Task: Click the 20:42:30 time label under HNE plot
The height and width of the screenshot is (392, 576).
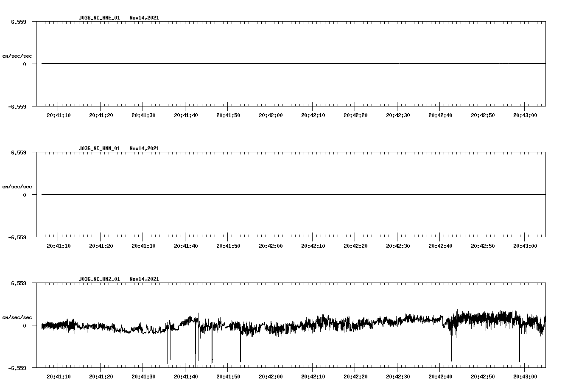Action: point(398,115)
